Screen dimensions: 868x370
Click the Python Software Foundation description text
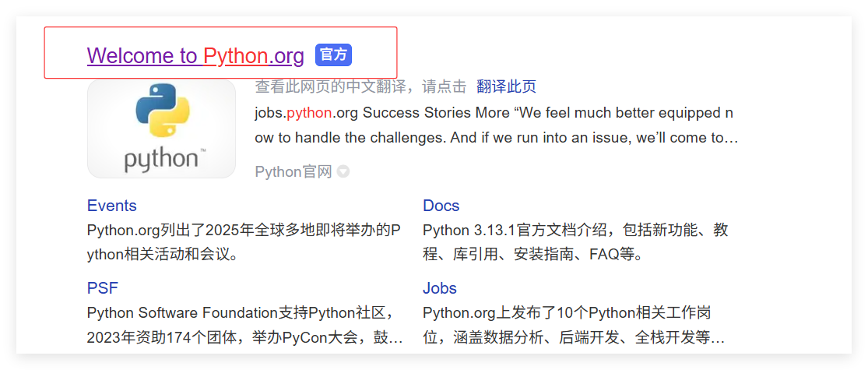coord(244,325)
